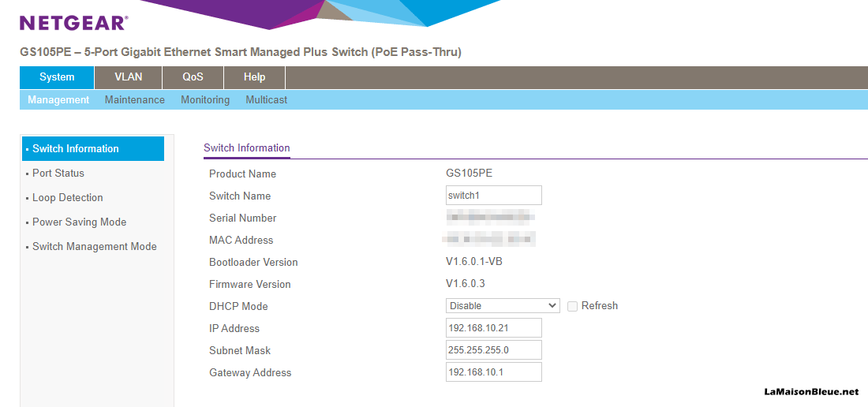The image size is (868, 407).
Task: Open Port Status in the sidebar
Action: (58, 173)
